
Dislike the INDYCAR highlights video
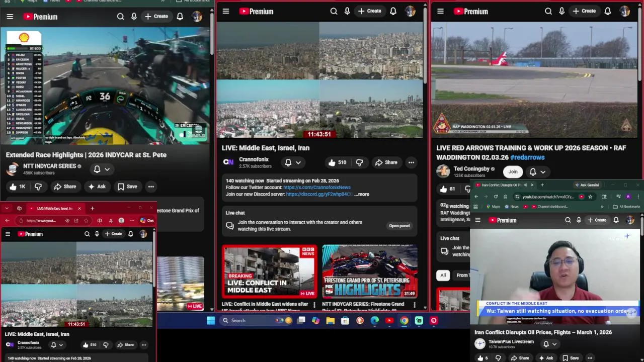[x=38, y=187]
